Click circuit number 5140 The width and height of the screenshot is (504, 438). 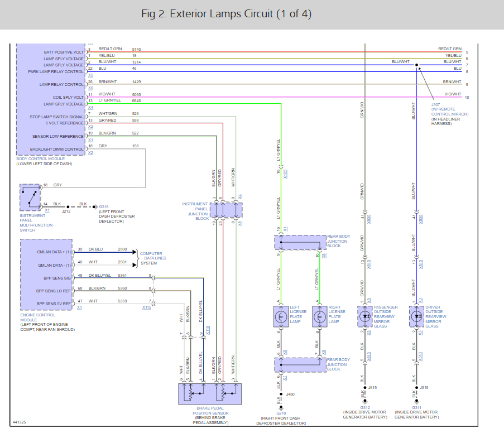click(136, 50)
